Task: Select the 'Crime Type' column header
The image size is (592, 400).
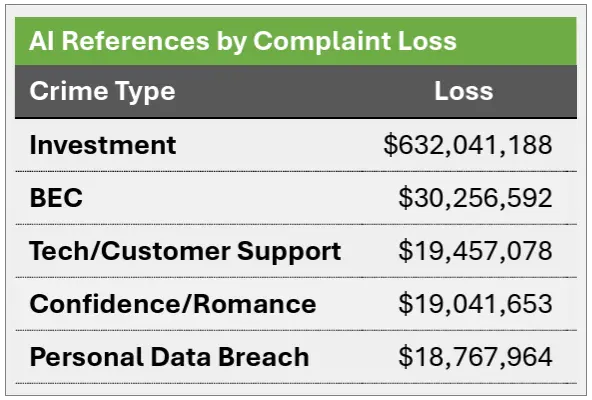Action: (x=102, y=91)
